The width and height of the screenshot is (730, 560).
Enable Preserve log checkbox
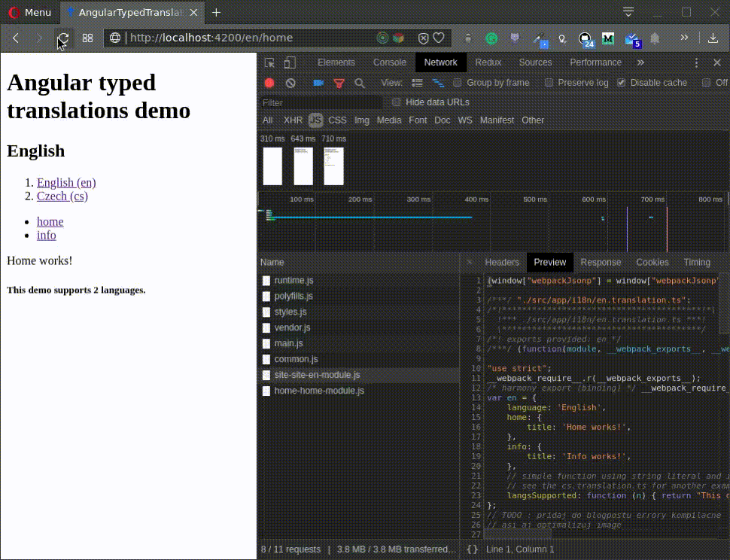pyautogui.click(x=549, y=83)
